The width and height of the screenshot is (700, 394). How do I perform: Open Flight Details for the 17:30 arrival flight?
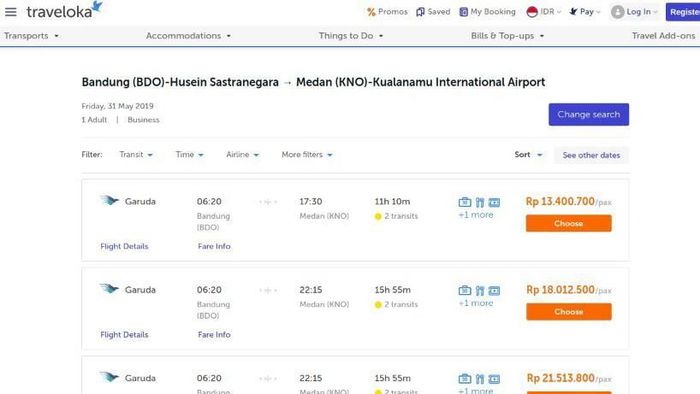coord(124,246)
